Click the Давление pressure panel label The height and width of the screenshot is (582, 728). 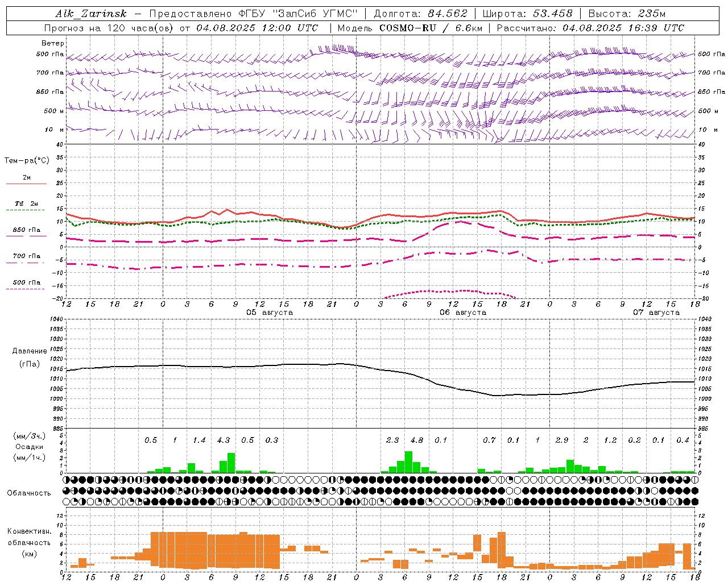(x=30, y=351)
